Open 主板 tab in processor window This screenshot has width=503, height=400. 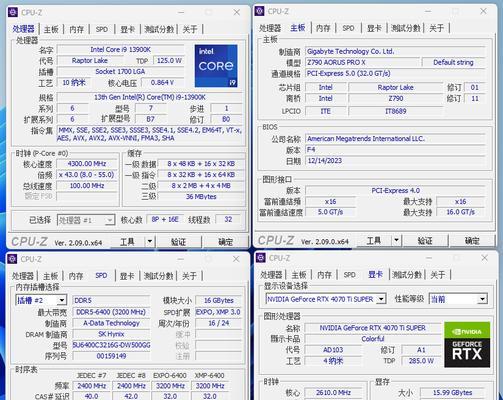pyautogui.click(x=51, y=29)
